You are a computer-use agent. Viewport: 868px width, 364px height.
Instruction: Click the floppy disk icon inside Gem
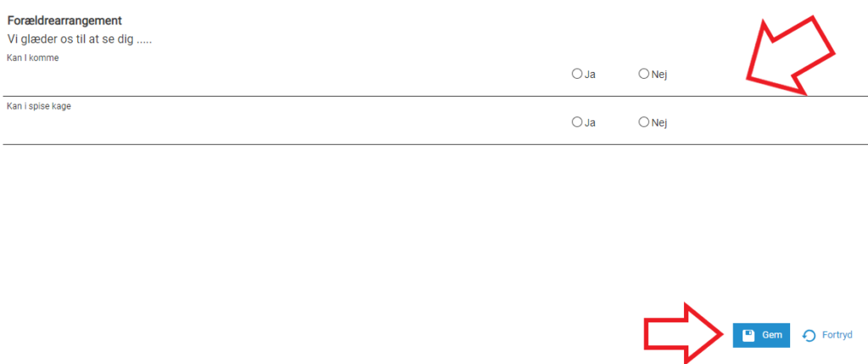click(x=748, y=335)
